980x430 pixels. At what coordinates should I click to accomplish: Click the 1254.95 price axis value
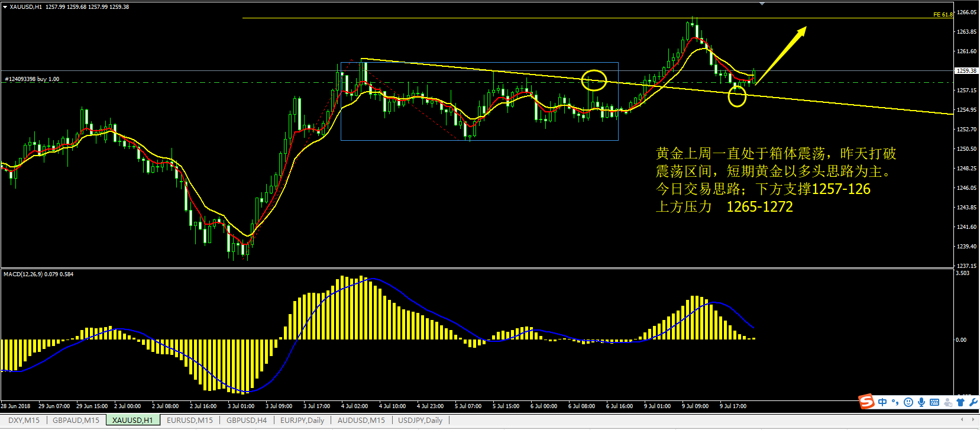966,110
